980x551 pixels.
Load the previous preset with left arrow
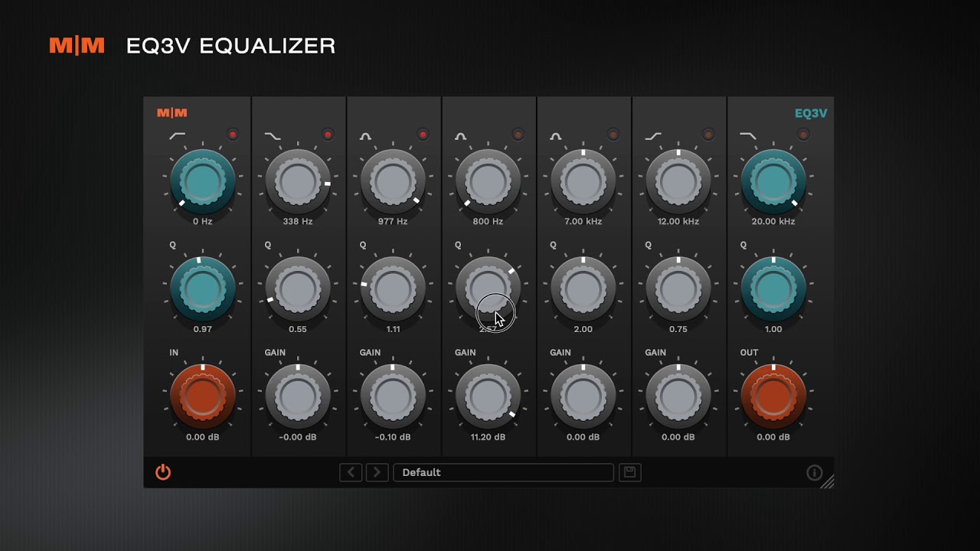point(351,472)
